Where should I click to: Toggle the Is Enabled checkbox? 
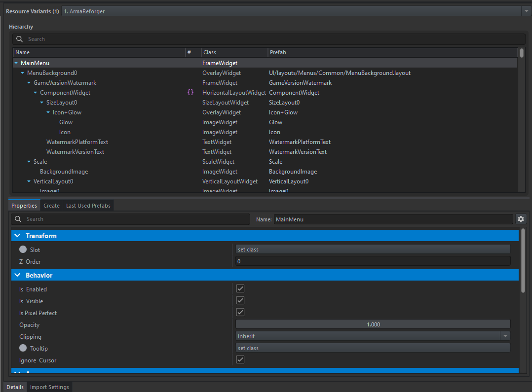(240, 288)
